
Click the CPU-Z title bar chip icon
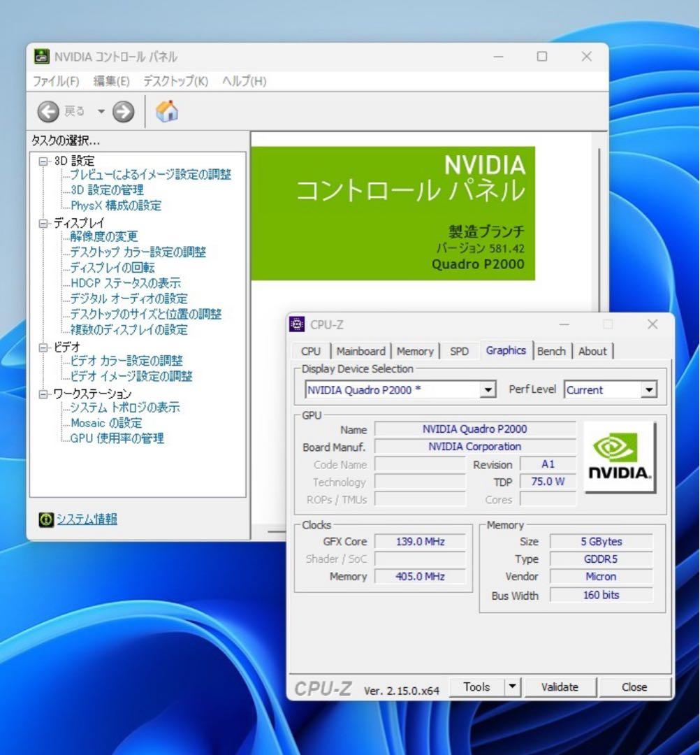(x=296, y=324)
